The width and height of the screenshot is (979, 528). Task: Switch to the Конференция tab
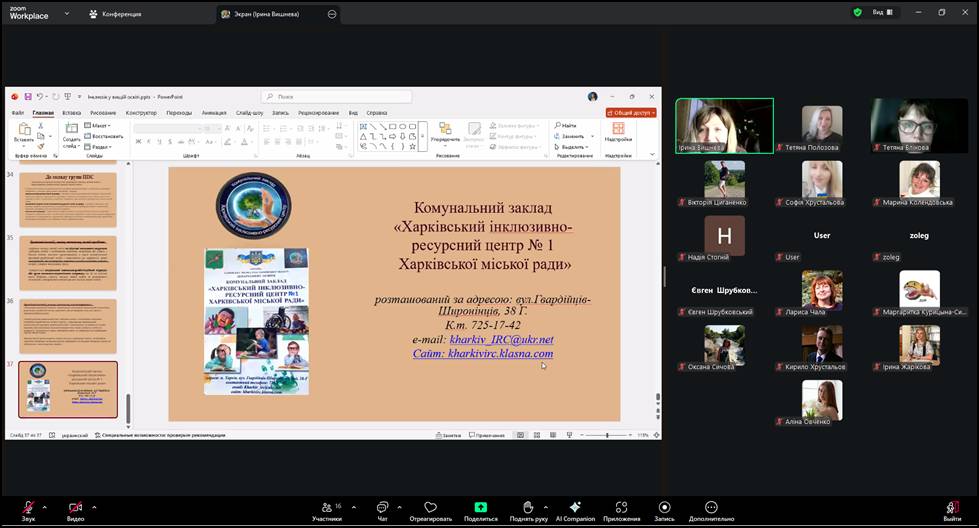(x=115, y=14)
